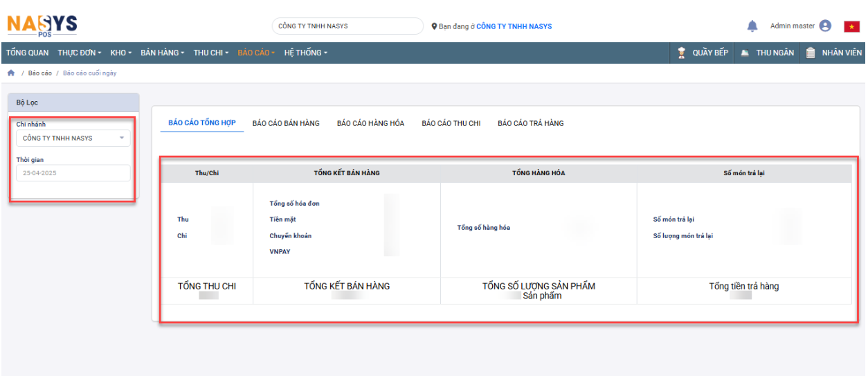This screenshot has height=378, width=868.
Task: Click the Thời gian date field
Action: click(73, 173)
